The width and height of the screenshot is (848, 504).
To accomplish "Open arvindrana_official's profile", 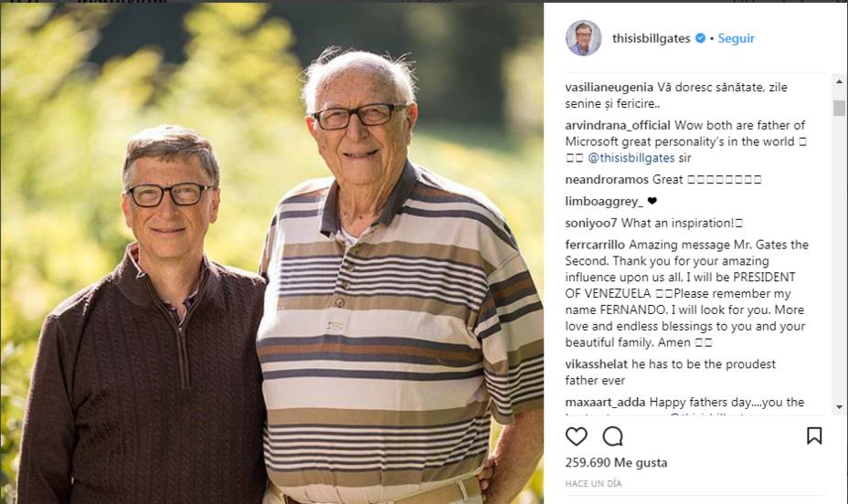I will click(x=618, y=125).
